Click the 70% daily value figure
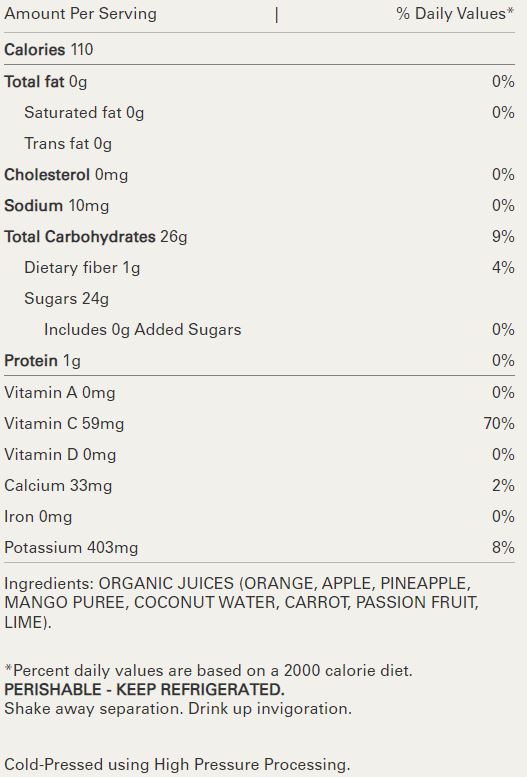The width and height of the screenshot is (527, 777). 499,424
